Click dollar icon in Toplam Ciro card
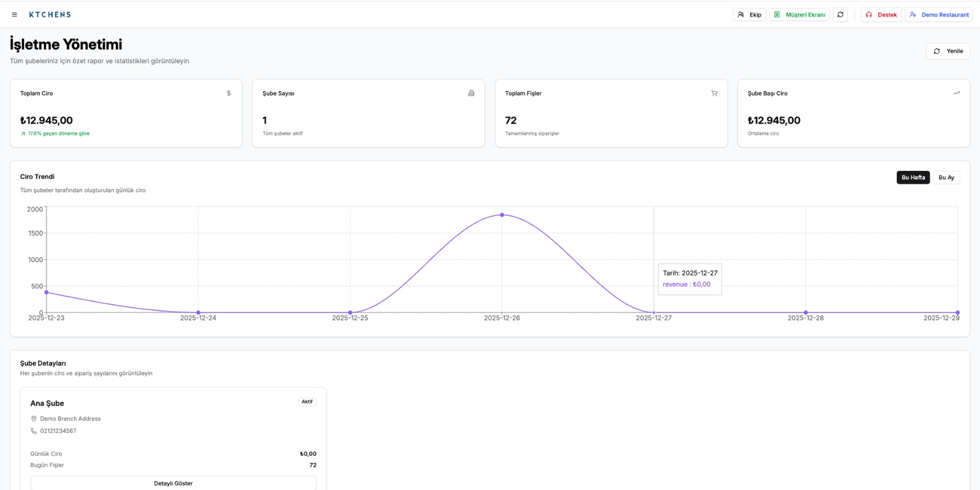 click(x=229, y=93)
